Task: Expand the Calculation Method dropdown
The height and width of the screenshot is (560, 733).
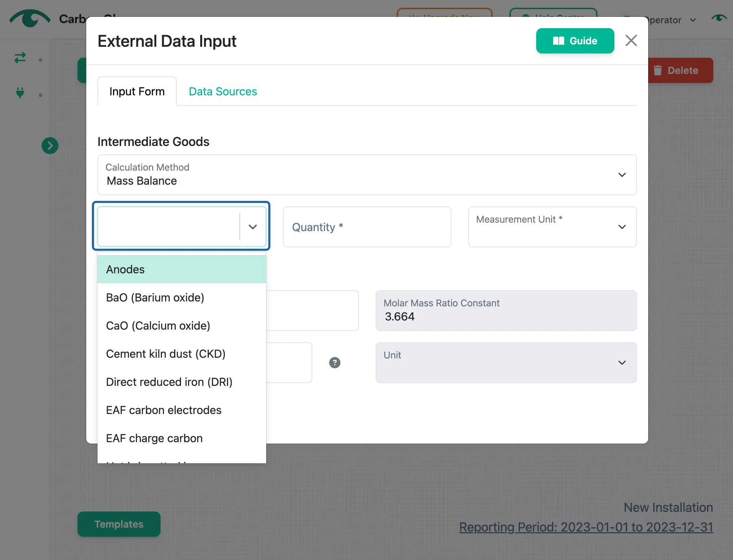Action: tap(367, 175)
